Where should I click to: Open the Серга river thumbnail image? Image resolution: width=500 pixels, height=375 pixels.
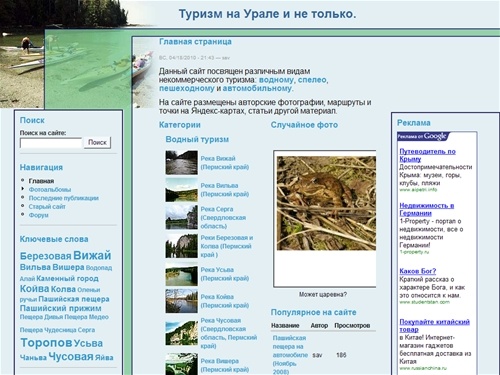point(182,217)
